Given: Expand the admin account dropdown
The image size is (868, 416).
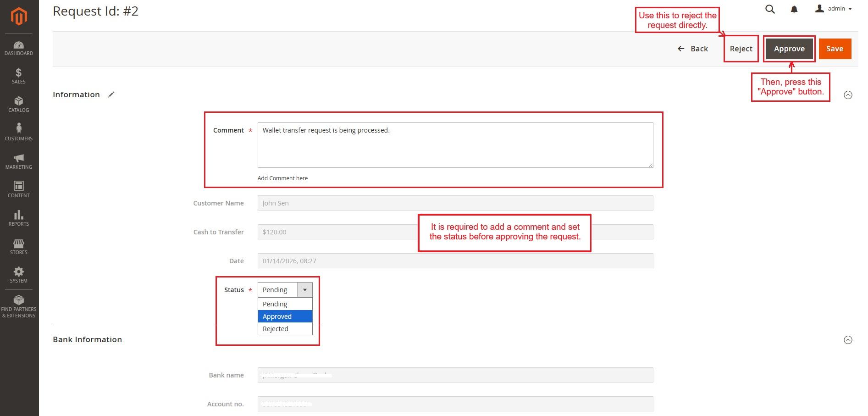Looking at the screenshot, I should coord(834,9).
